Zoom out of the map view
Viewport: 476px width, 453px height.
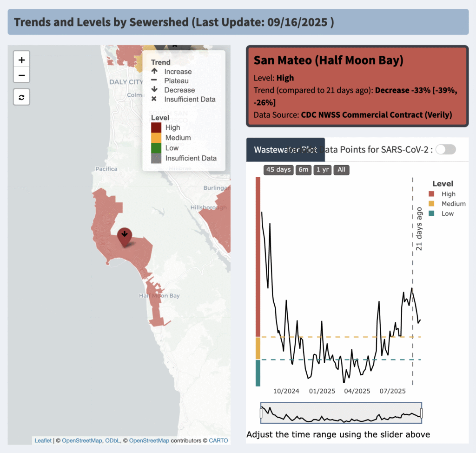point(21,75)
